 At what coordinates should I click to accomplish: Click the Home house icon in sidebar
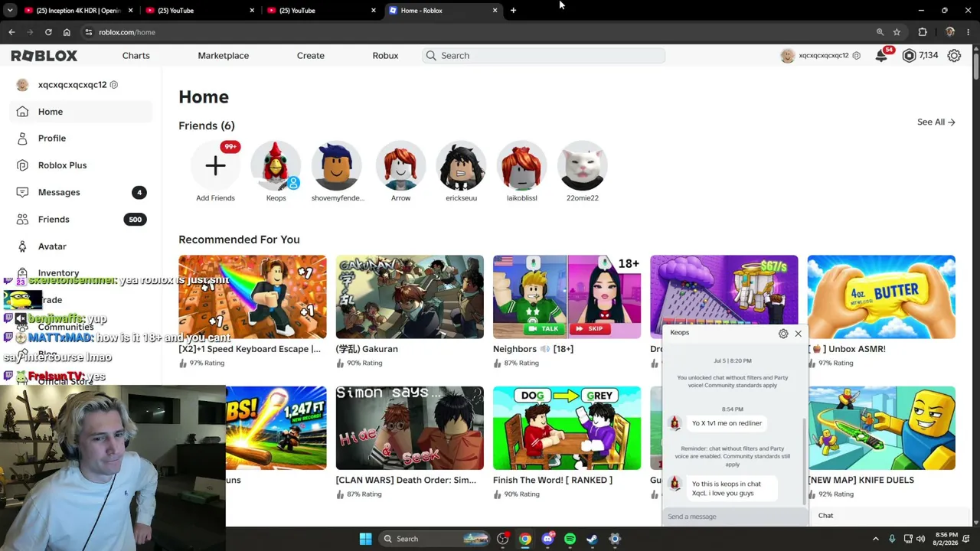pyautogui.click(x=22, y=112)
